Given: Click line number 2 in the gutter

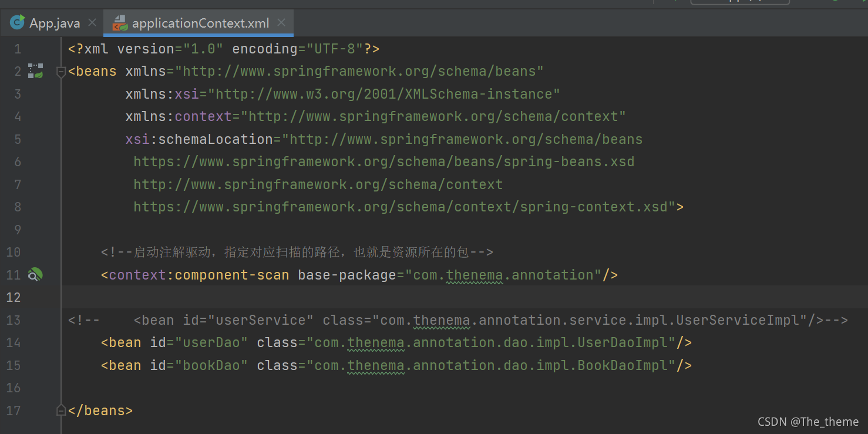Looking at the screenshot, I should pos(17,72).
